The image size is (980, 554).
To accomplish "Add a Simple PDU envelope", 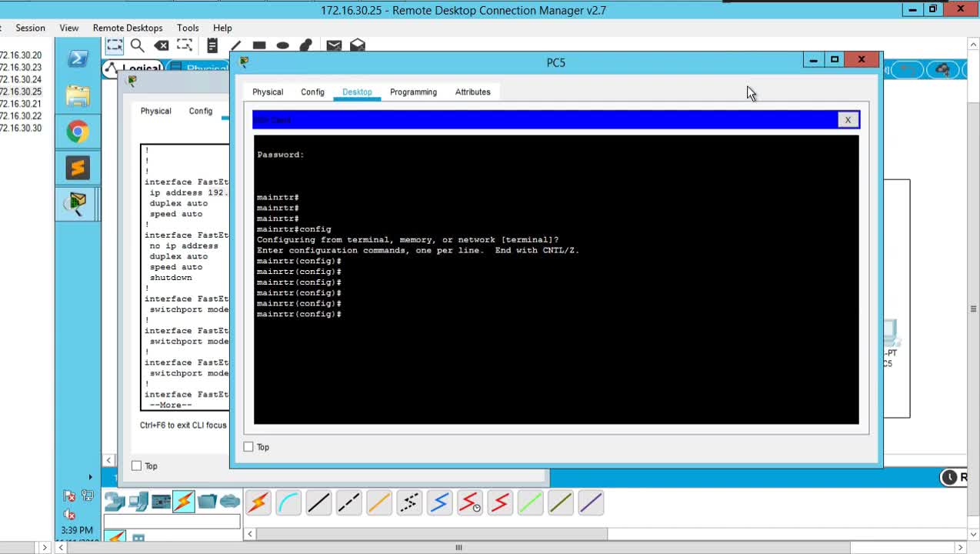I will (x=334, y=45).
